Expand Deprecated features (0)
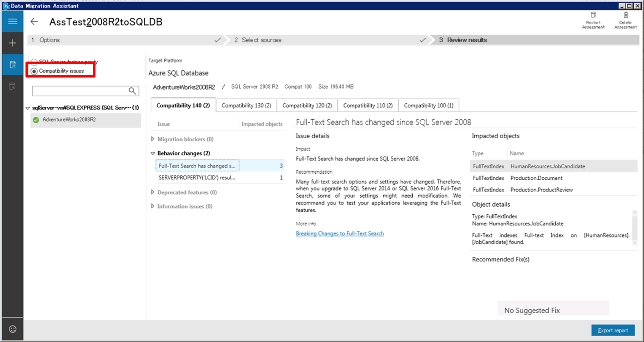 click(x=153, y=192)
